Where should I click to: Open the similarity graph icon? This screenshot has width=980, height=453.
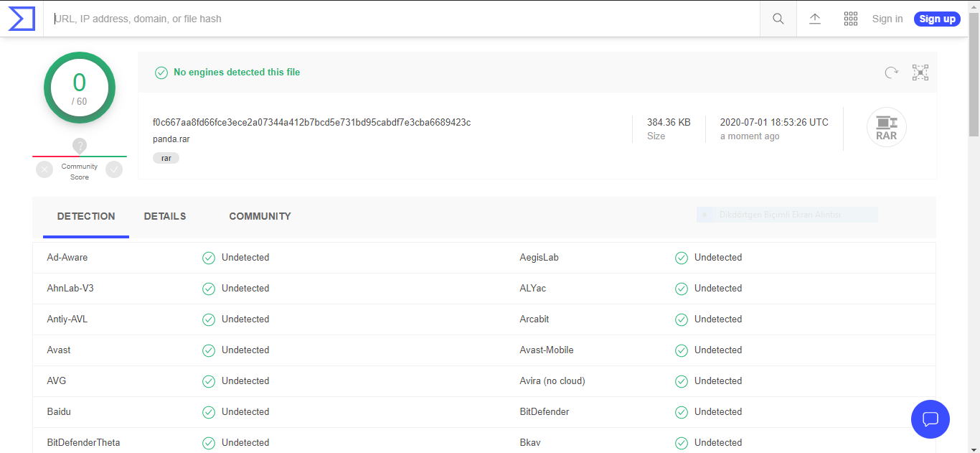tap(920, 72)
